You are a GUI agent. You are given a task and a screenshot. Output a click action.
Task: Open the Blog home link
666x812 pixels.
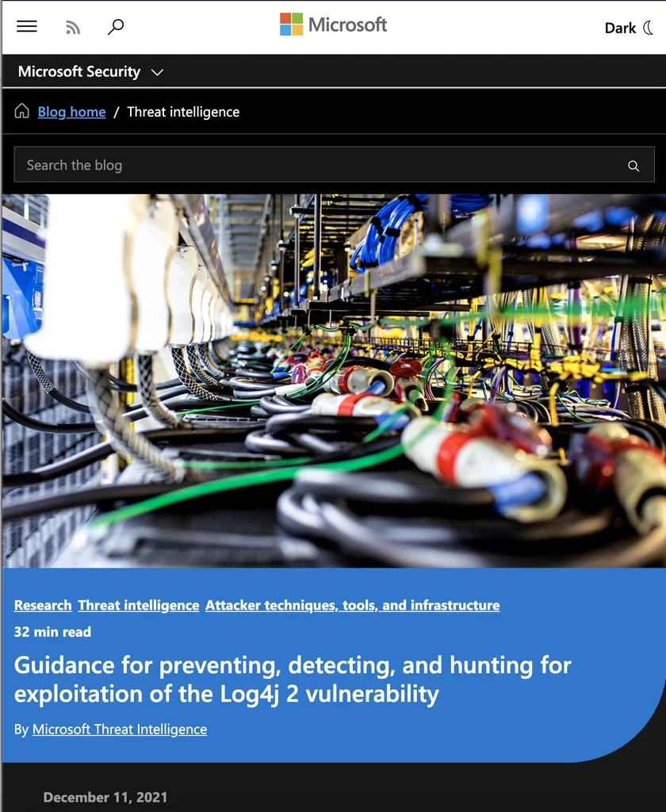coord(71,112)
